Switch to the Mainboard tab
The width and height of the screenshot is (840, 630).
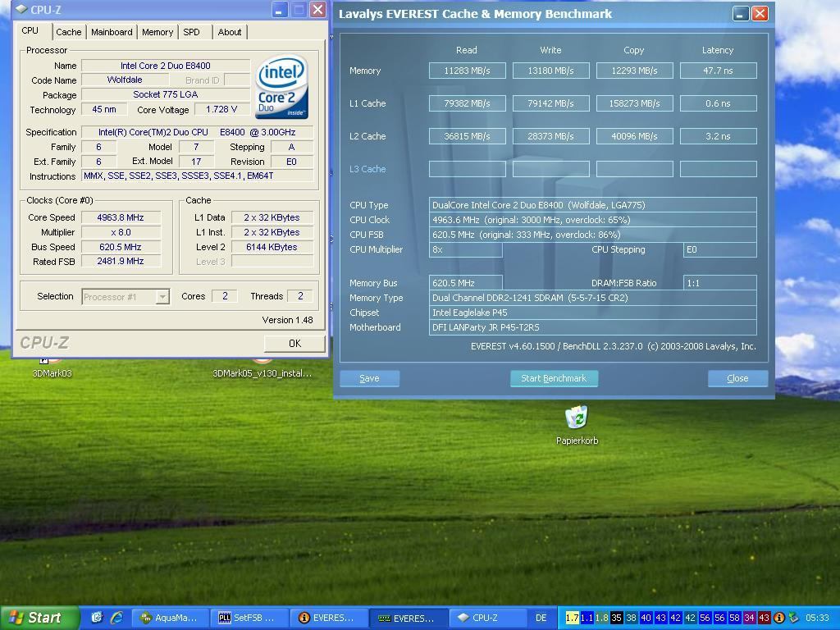click(x=112, y=32)
